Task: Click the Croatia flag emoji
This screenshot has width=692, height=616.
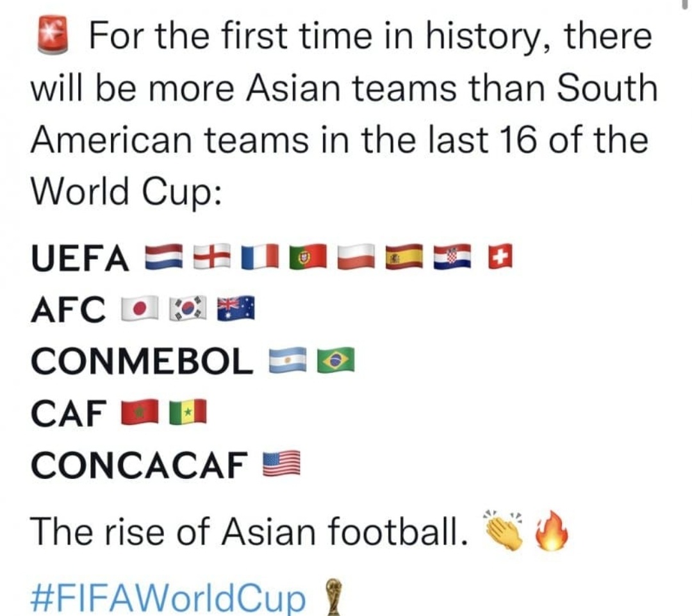Action: click(452, 256)
